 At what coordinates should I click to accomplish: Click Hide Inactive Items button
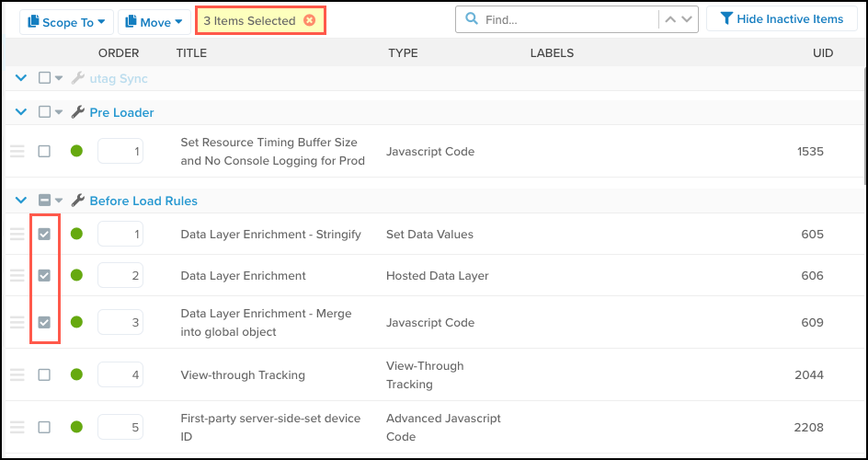point(781,19)
